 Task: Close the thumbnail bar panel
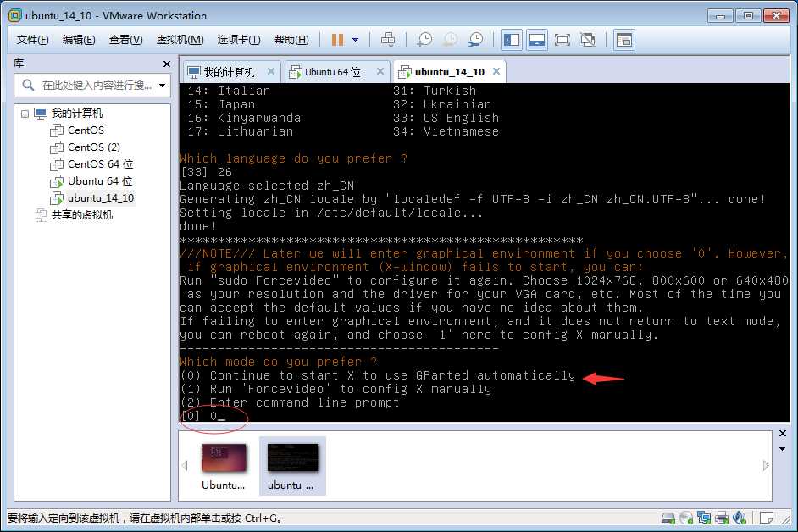783,433
